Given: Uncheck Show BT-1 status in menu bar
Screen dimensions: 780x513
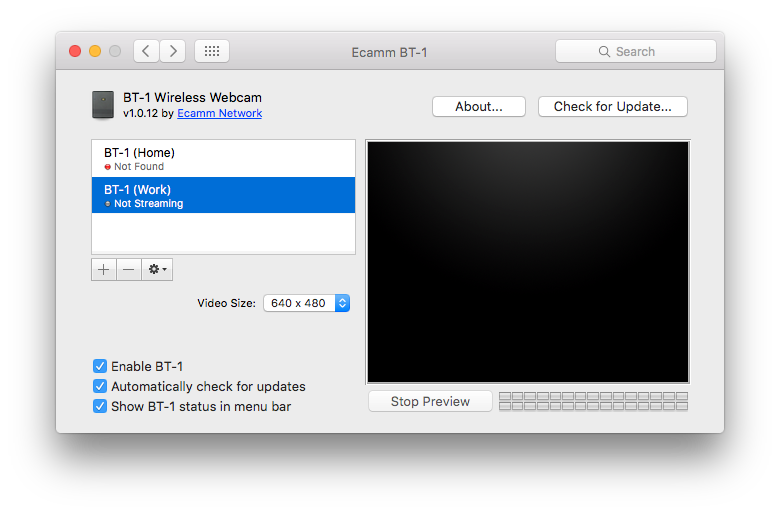Looking at the screenshot, I should tap(100, 406).
